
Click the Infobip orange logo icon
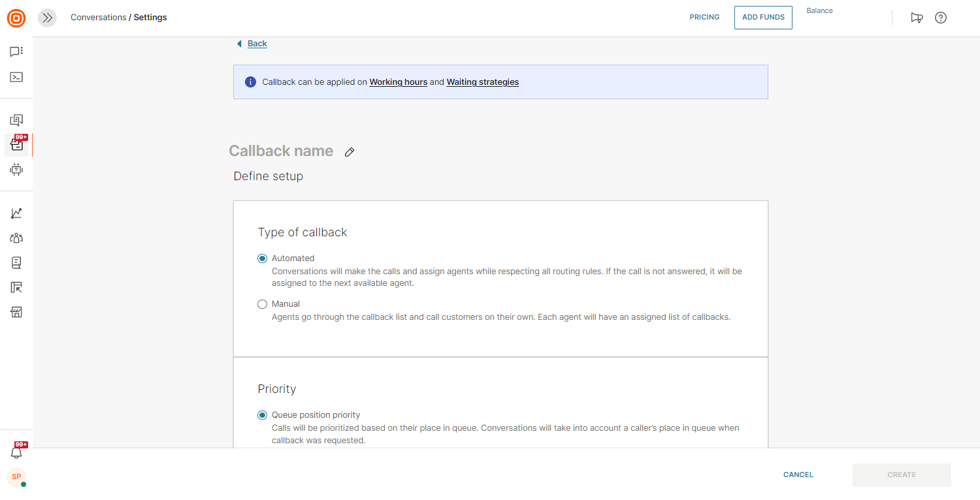(x=16, y=18)
